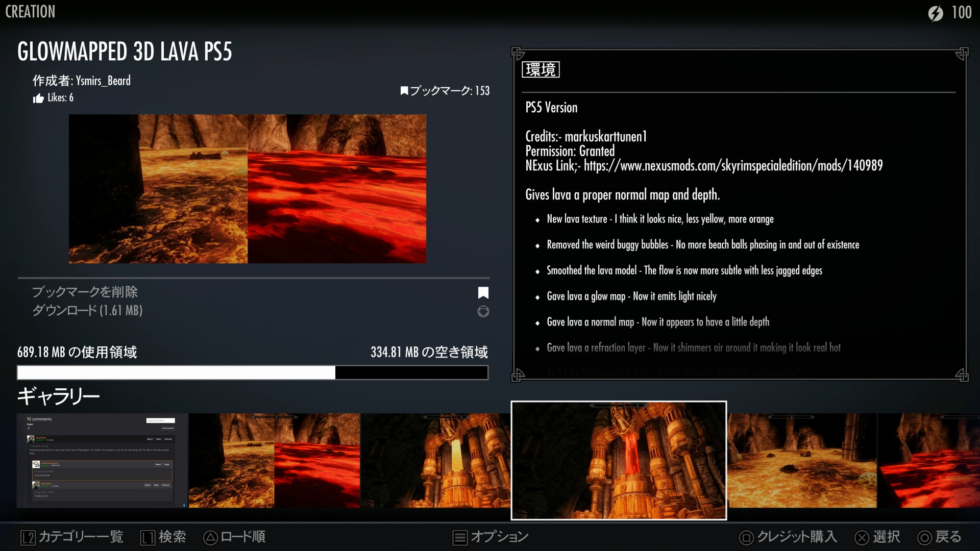The height and width of the screenshot is (551, 980).
Task: Open the orange lava cave thumbnail
Action: point(802,460)
